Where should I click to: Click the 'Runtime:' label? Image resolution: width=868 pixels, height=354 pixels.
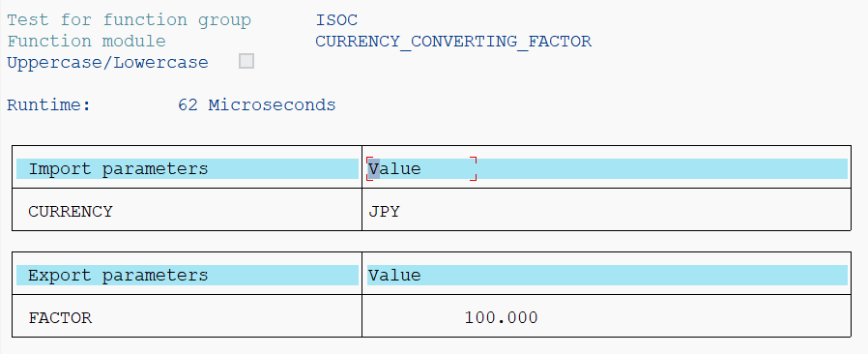(x=48, y=105)
